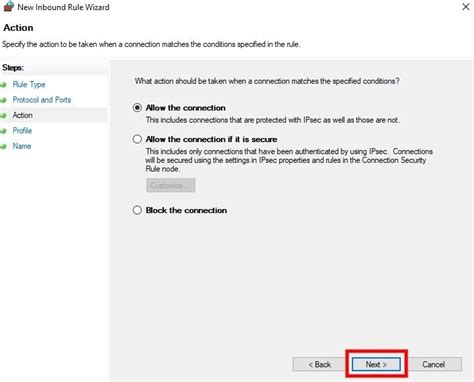
Task: Go to the Rule Type step
Action: click(29, 85)
